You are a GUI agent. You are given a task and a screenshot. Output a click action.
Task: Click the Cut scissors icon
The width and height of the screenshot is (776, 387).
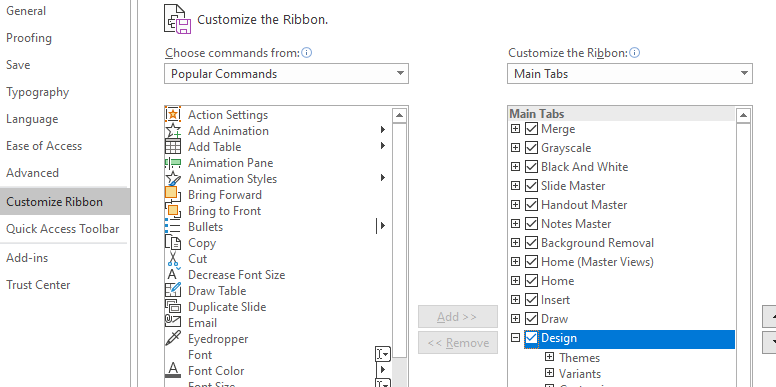[x=173, y=258]
